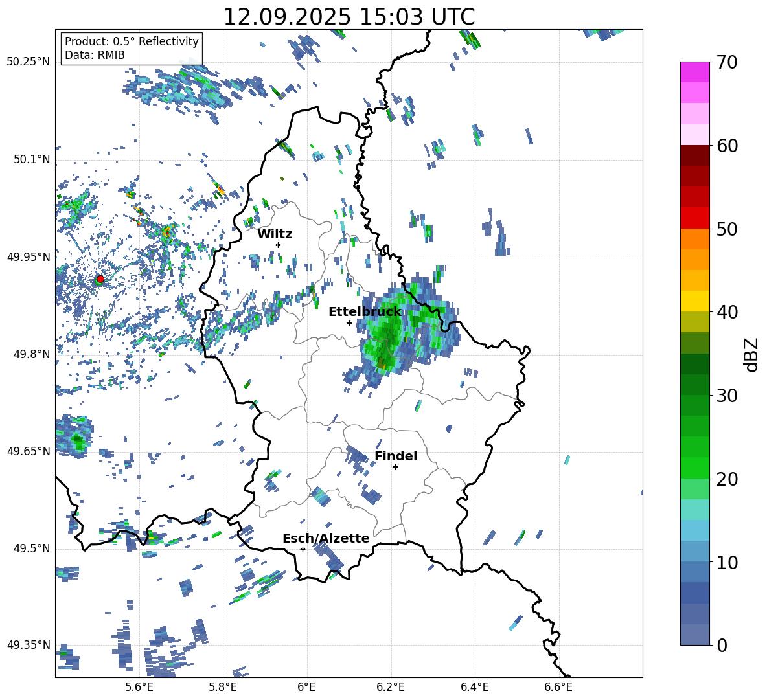Click the 5.6°E longitude label
Screen dimensions: 767x700
(x=139, y=687)
